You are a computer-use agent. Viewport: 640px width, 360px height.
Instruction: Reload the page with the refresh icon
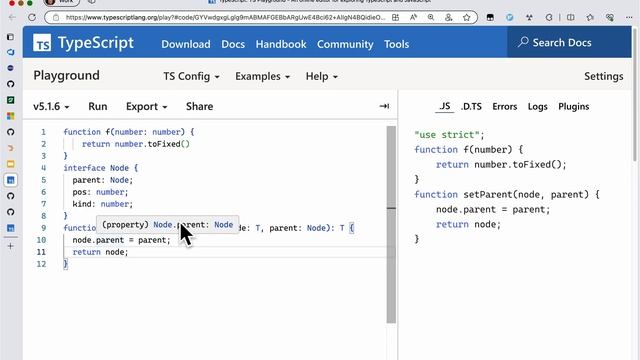point(32,17)
